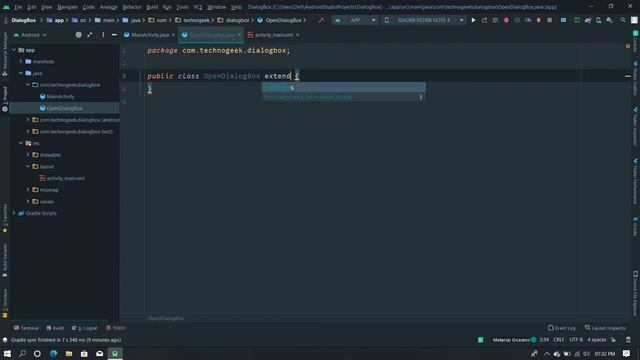
Task: Expand the drawable folder
Action: tap(28, 155)
